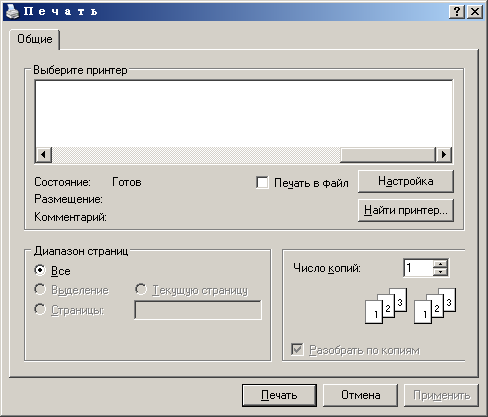Open Найти принтер dialog
This screenshot has width=488, height=417.
coord(406,210)
